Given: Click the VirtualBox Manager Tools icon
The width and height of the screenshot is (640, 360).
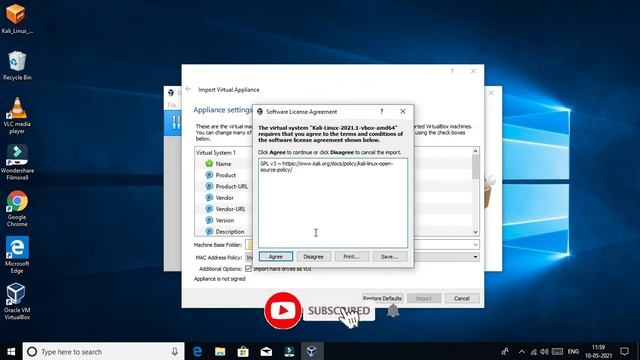Looking at the screenshot, I should tap(176, 122).
